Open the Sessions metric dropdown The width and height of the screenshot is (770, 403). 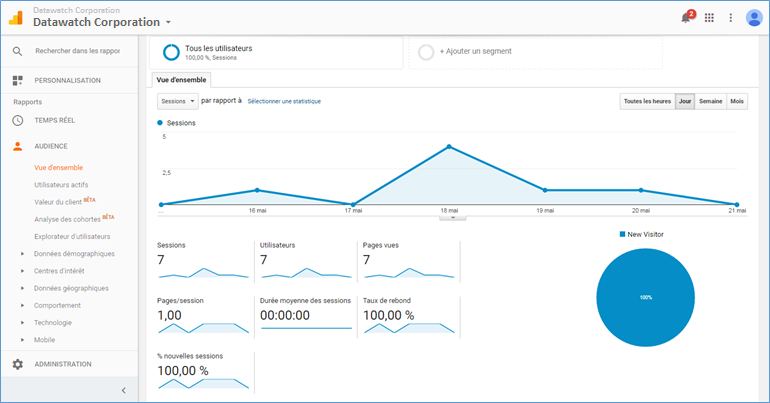177,101
